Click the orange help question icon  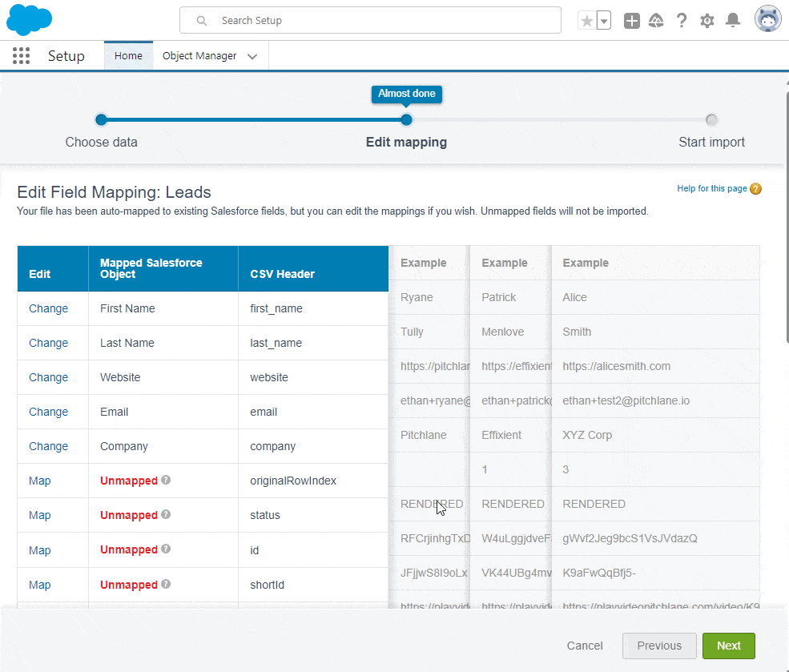755,188
